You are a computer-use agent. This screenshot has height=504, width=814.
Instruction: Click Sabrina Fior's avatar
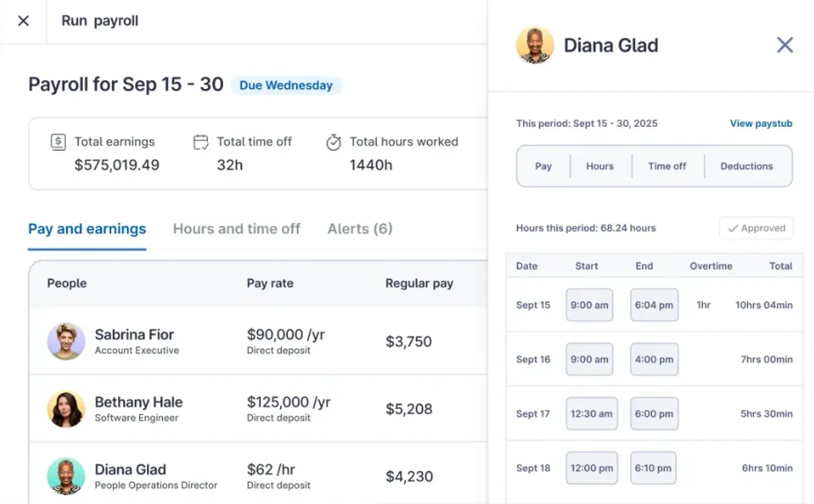66,341
